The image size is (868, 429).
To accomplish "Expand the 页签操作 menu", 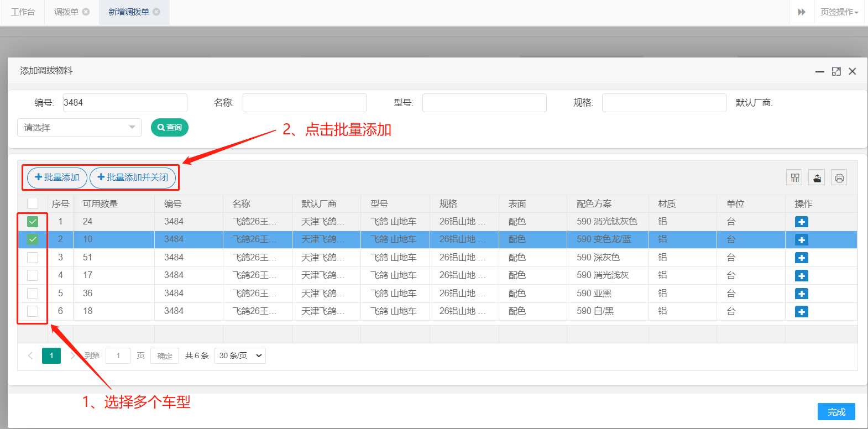I will click(839, 12).
